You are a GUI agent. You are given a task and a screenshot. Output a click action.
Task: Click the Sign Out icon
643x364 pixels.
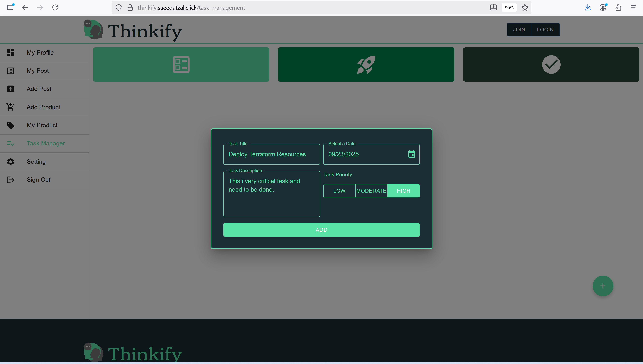click(x=10, y=180)
